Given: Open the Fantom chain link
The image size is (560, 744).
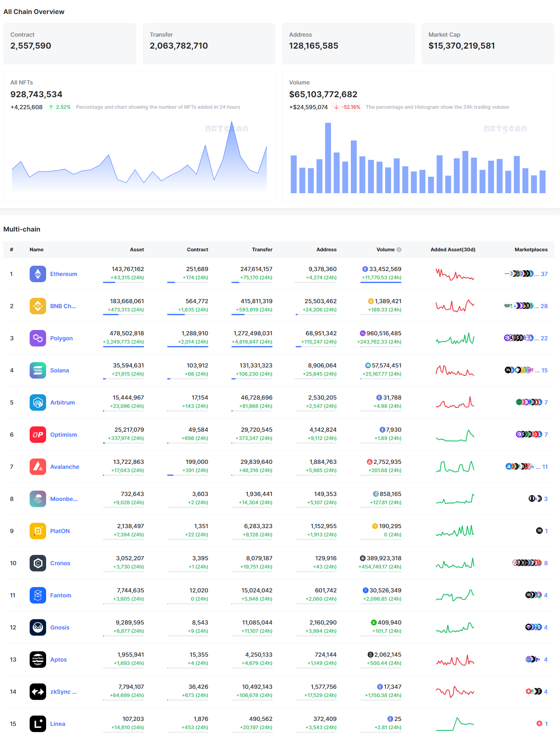Looking at the screenshot, I should [x=61, y=595].
